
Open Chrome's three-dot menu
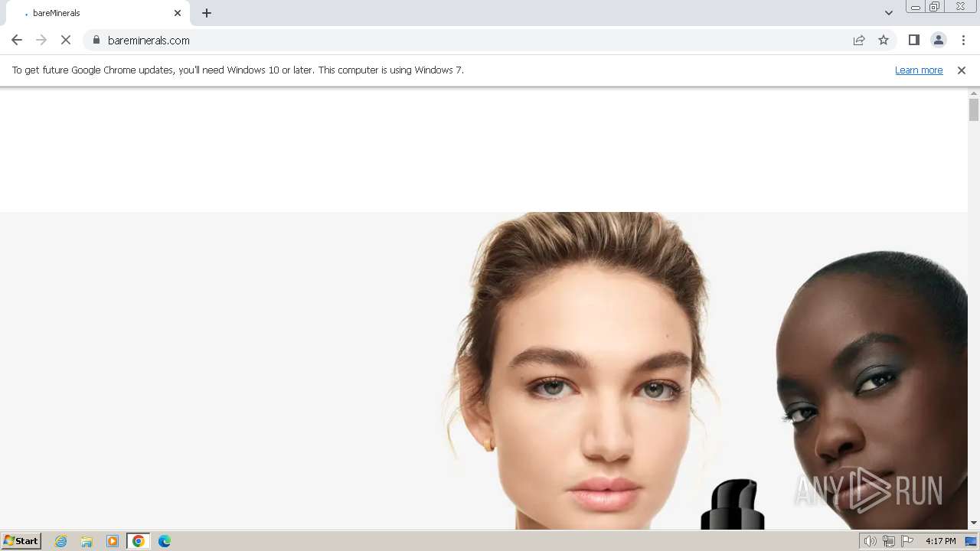(963, 41)
